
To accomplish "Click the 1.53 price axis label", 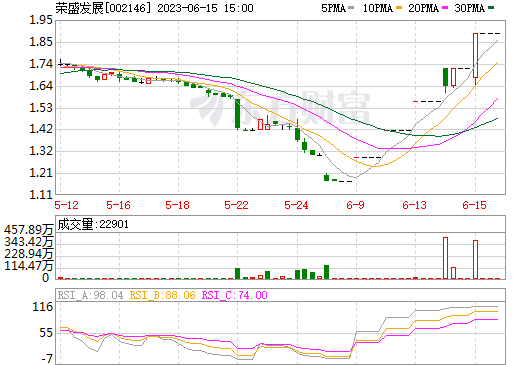I will (41, 108).
